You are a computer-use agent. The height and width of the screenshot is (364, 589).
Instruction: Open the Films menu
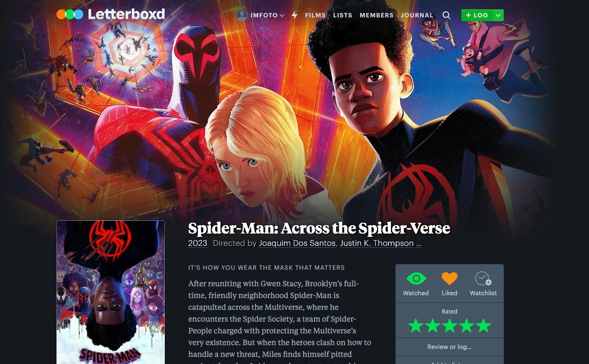coord(315,16)
